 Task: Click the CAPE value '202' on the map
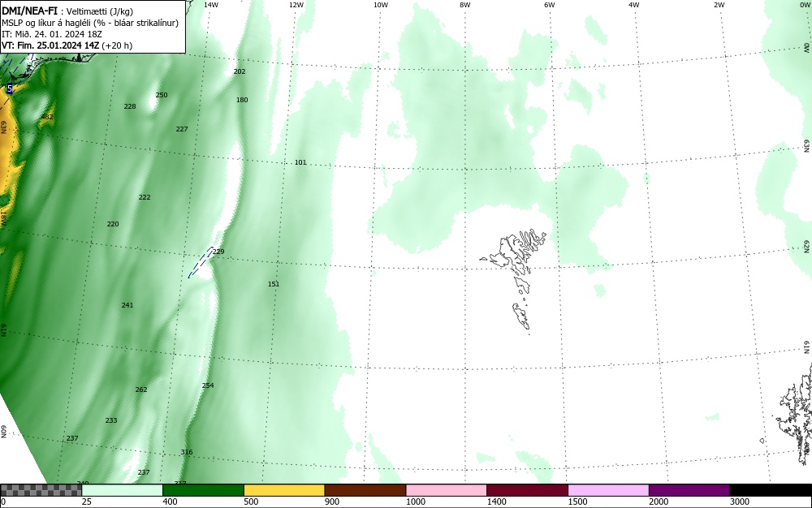point(240,71)
